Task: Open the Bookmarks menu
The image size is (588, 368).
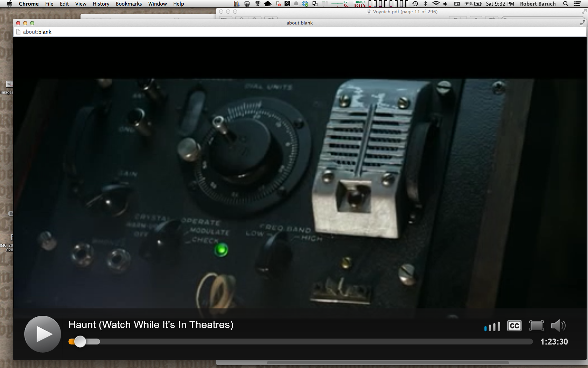Action: [x=129, y=4]
